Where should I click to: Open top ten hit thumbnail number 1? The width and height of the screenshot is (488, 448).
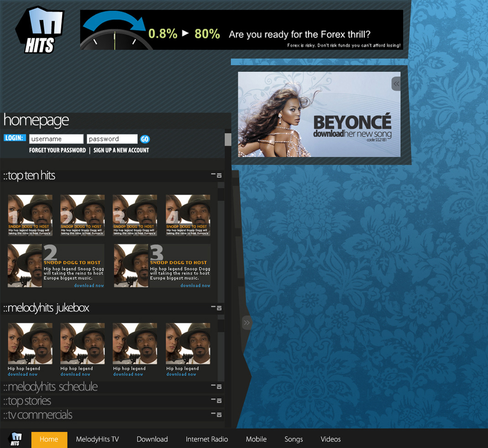[30, 215]
